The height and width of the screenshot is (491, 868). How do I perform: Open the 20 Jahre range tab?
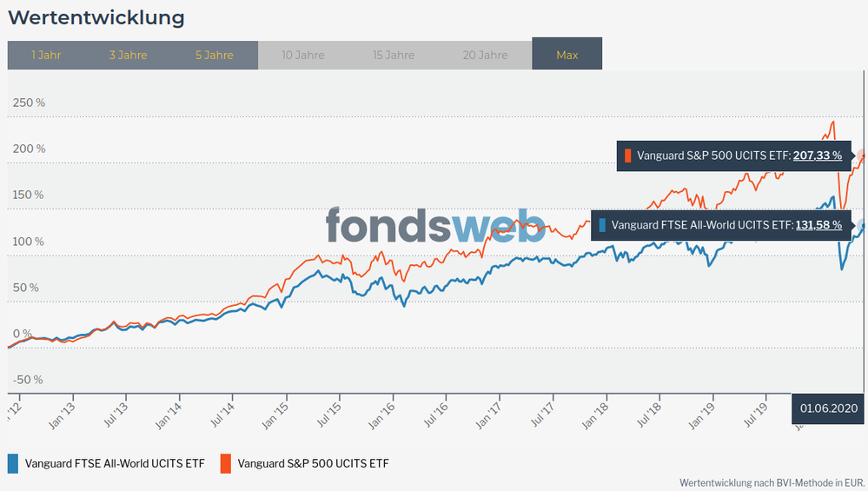tap(485, 55)
